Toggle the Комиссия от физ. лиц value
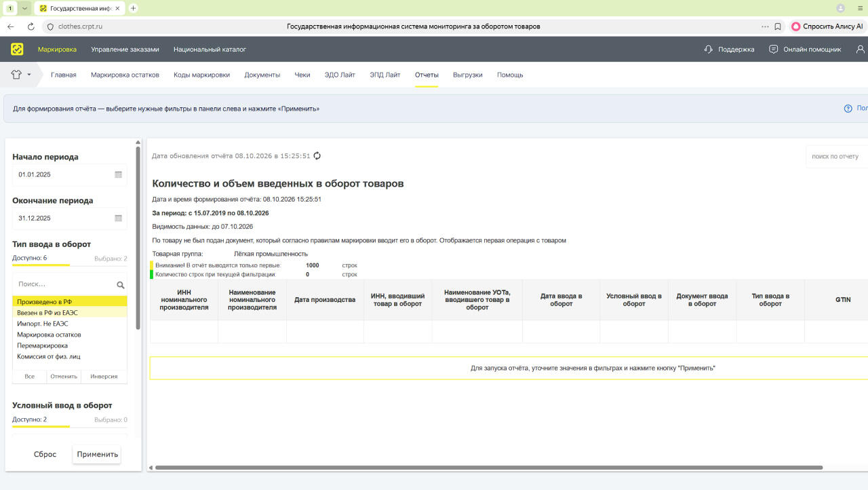 (x=70, y=356)
